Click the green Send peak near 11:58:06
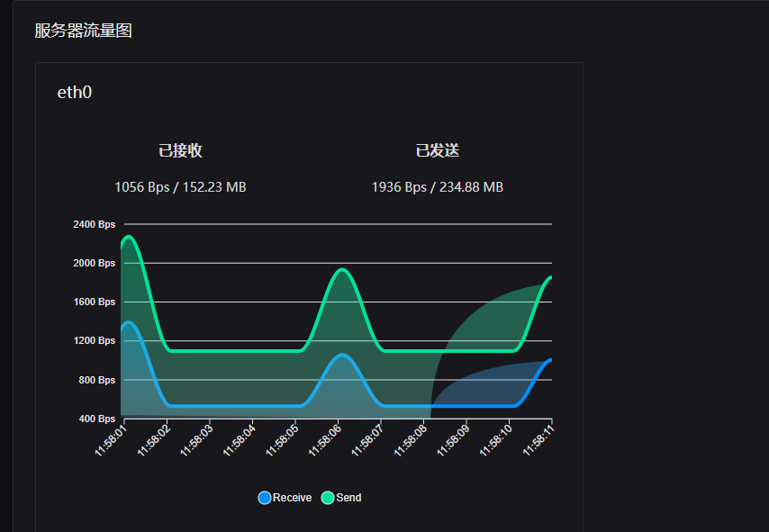 point(342,269)
